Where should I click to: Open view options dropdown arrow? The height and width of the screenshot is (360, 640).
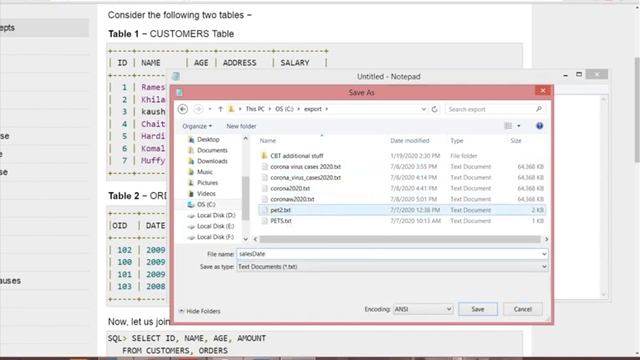[x=519, y=126]
